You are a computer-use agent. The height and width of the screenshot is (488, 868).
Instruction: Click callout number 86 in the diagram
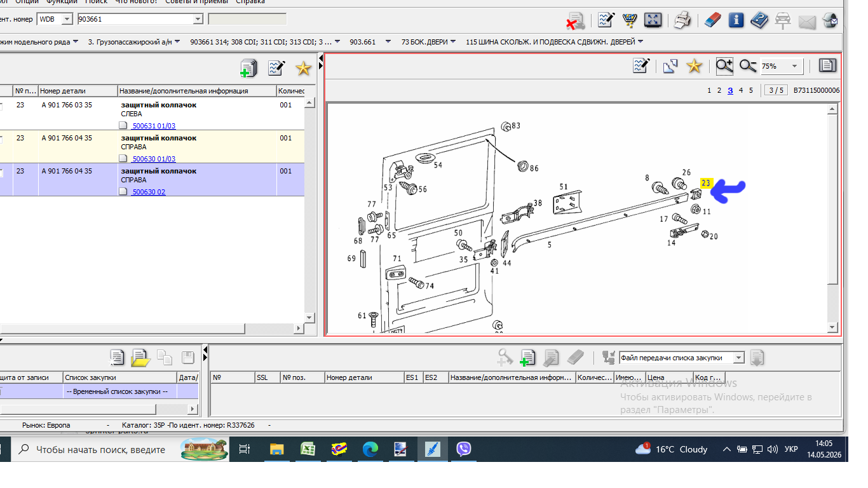tap(534, 168)
